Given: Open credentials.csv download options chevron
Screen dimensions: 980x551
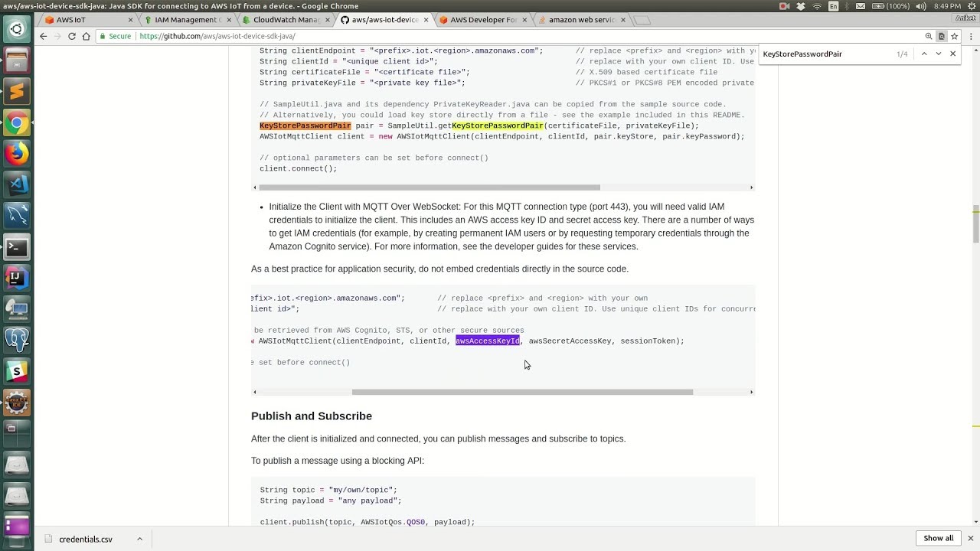Looking at the screenshot, I should pos(139,539).
